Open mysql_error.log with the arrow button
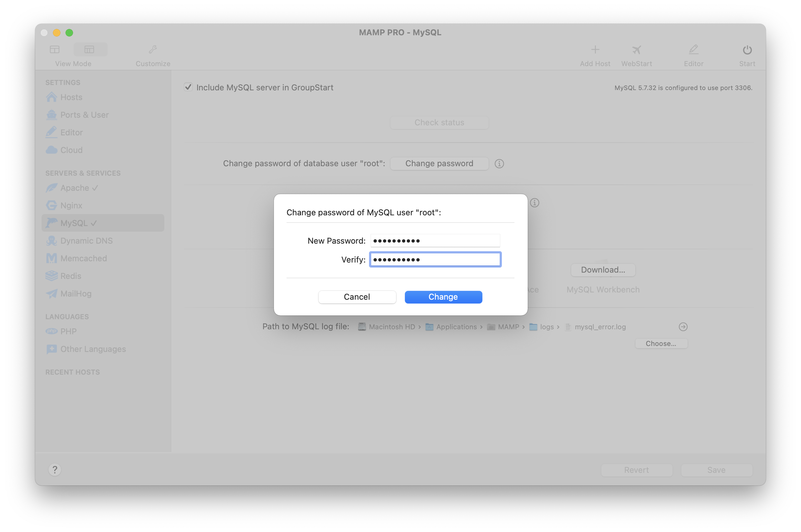 pyautogui.click(x=683, y=327)
